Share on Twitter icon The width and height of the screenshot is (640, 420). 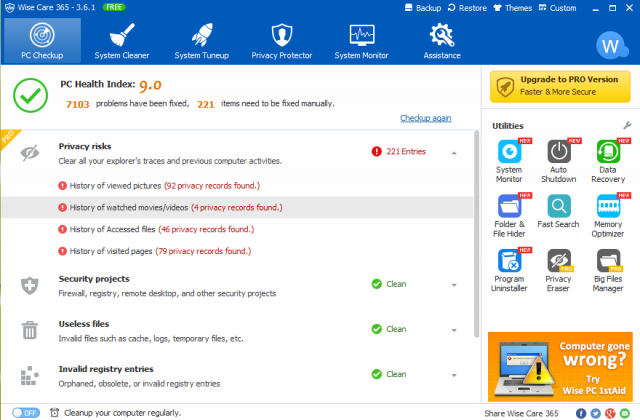pos(596,413)
